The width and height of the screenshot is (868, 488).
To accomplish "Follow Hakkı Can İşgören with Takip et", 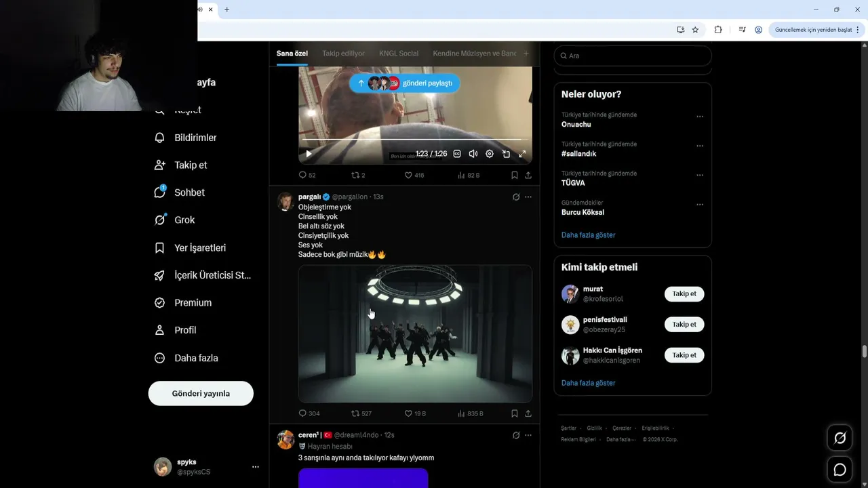I will [x=684, y=355].
